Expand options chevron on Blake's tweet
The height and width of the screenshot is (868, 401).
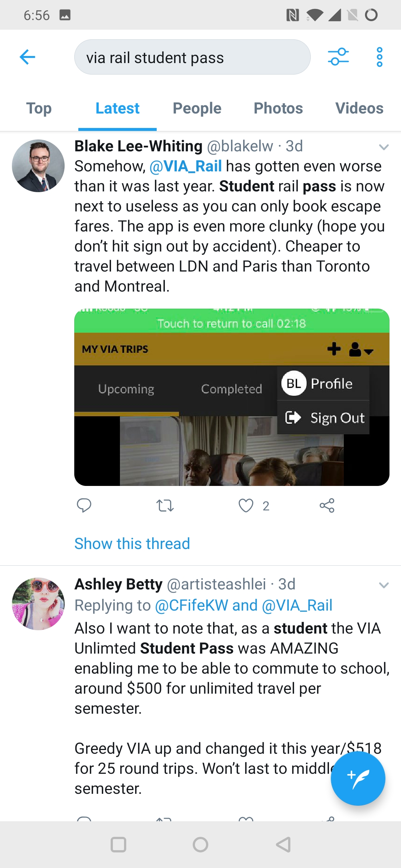pyautogui.click(x=384, y=147)
